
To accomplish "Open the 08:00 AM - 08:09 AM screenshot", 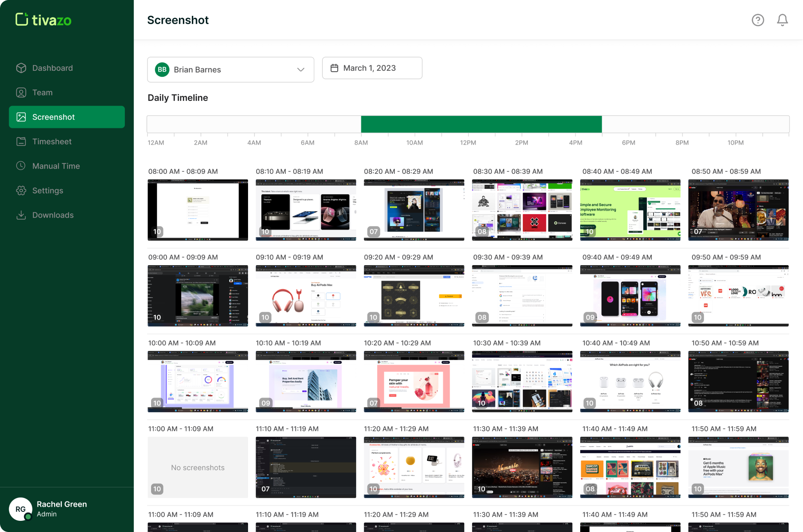I will pos(198,210).
